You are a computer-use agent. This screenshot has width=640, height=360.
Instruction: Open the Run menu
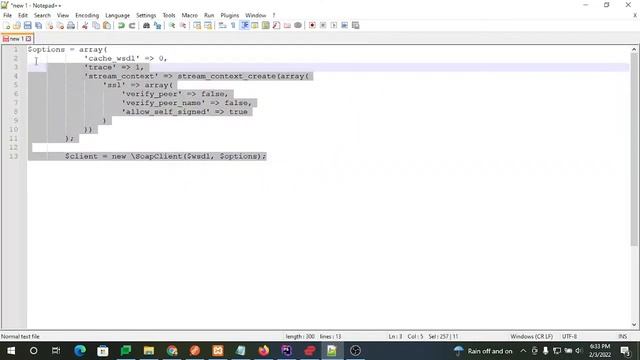click(x=209, y=15)
